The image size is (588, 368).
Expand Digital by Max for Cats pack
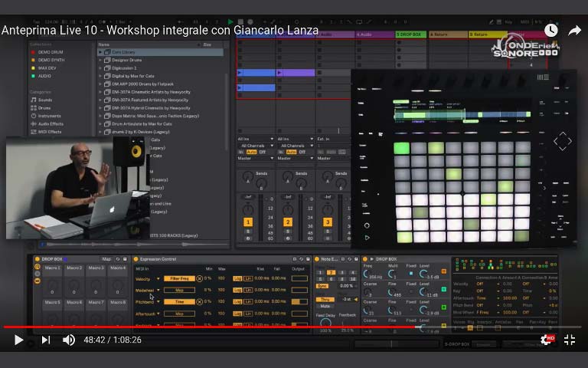(x=100, y=76)
